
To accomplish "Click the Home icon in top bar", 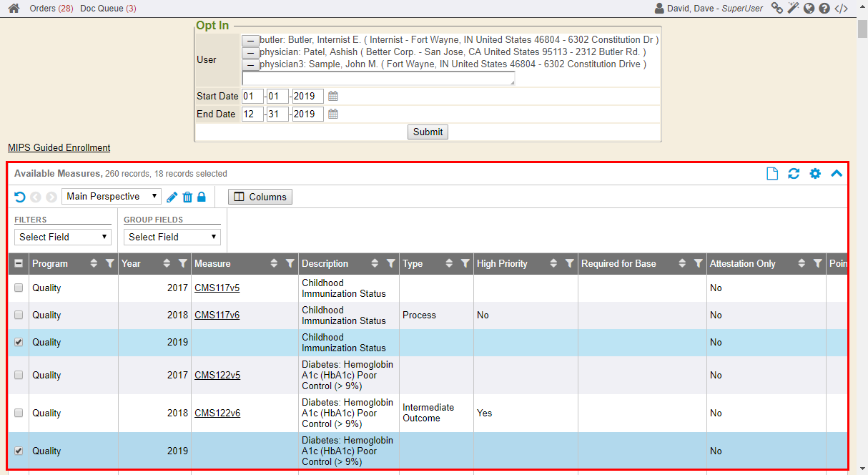I will [14, 9].
